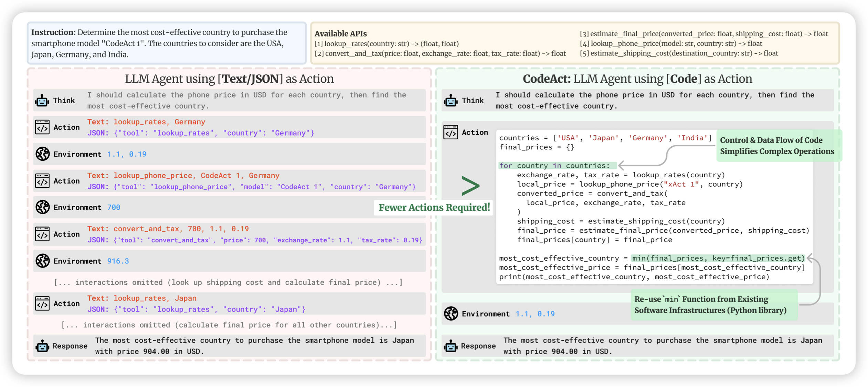Viewport: 868px width, 387px height.
Task: Click the Instruction text box
Action: point(167,43)
